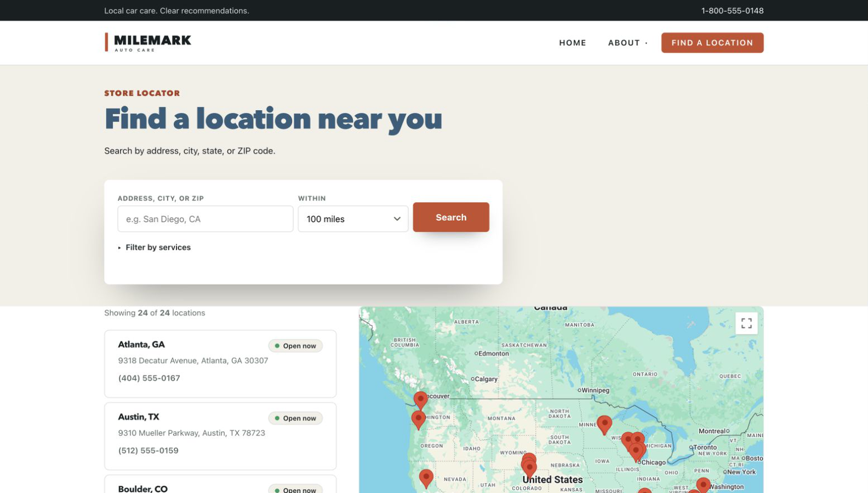Click the Toronto label on the map

click(x=705, y=447)
